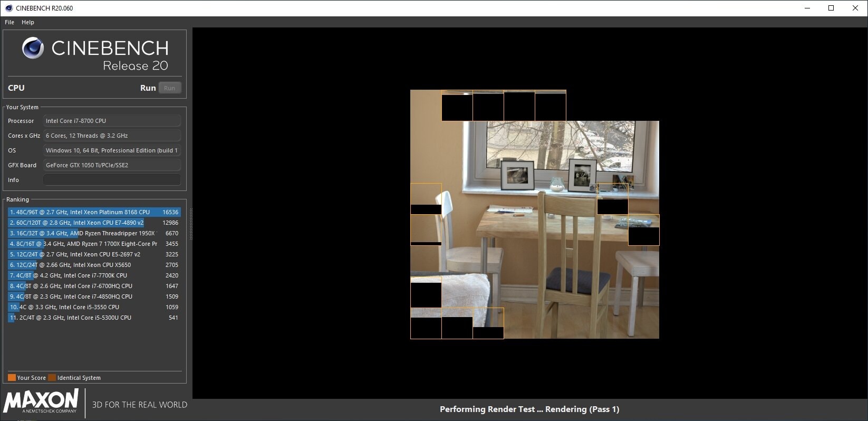Select ranking row Intel Xeon CPU X5650
The width and height of the screenshot is (868, 421).
tap(94, 265)
